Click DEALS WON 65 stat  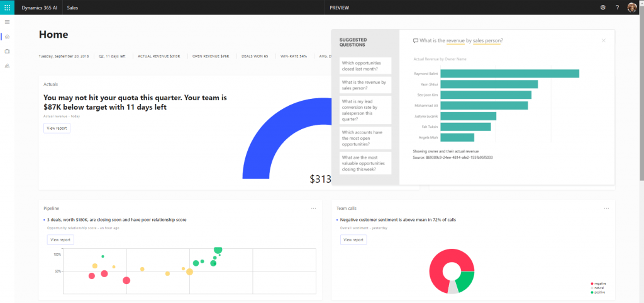[x=255, y=56]
